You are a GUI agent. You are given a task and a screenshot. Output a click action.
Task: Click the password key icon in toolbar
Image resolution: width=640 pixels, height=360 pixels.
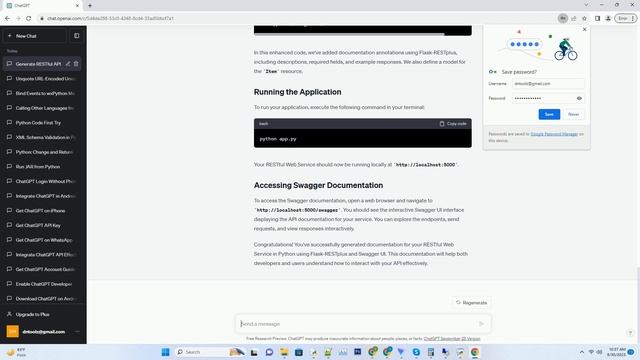(x=562, y=18)
